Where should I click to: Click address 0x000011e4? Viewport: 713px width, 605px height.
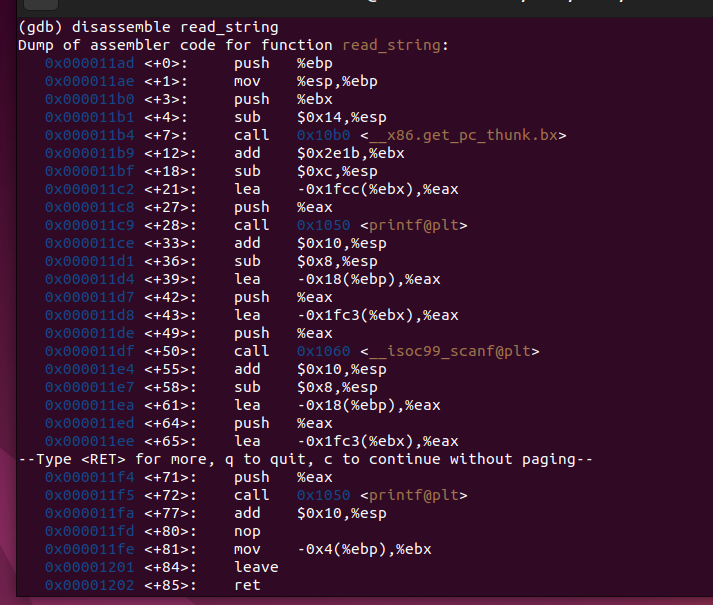click(90, 369)
